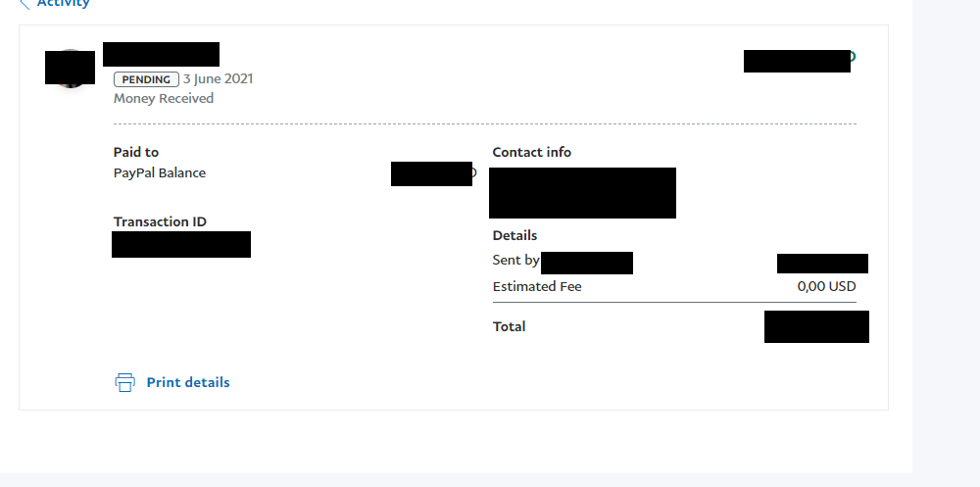Click the Paid to heading
The image size is (980, 487).
(x=135, y=152)
